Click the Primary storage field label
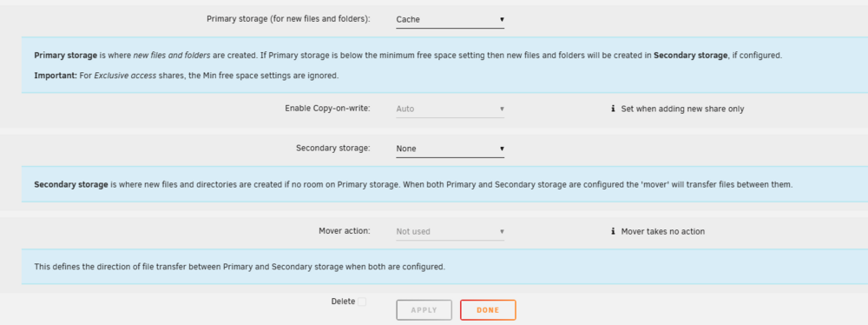 288,18
